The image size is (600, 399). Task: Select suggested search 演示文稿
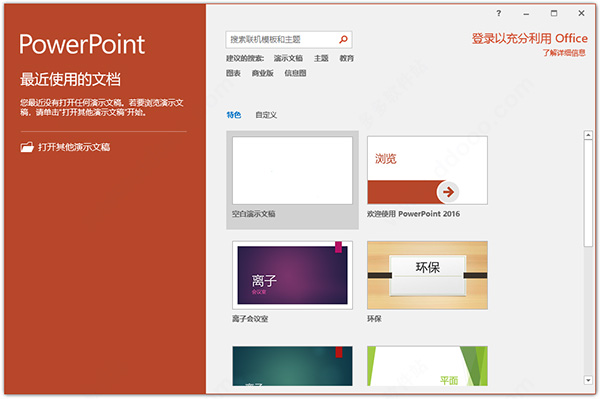288,58
